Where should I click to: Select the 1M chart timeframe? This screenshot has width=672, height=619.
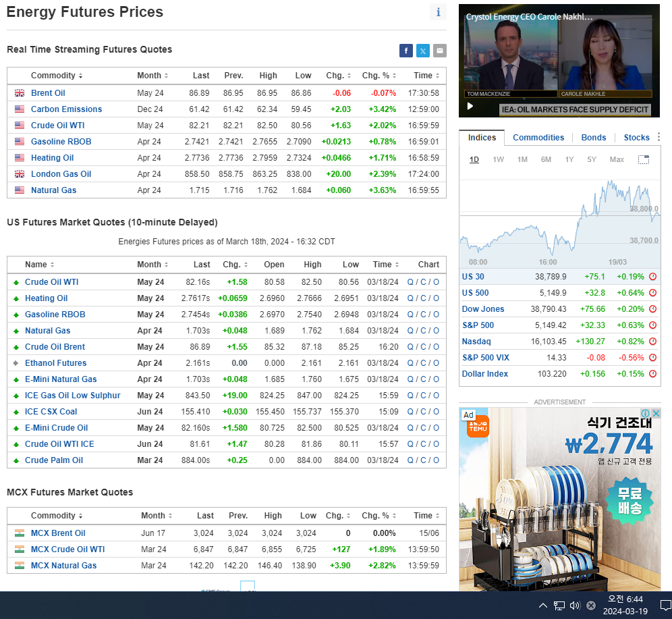point(522,159)
